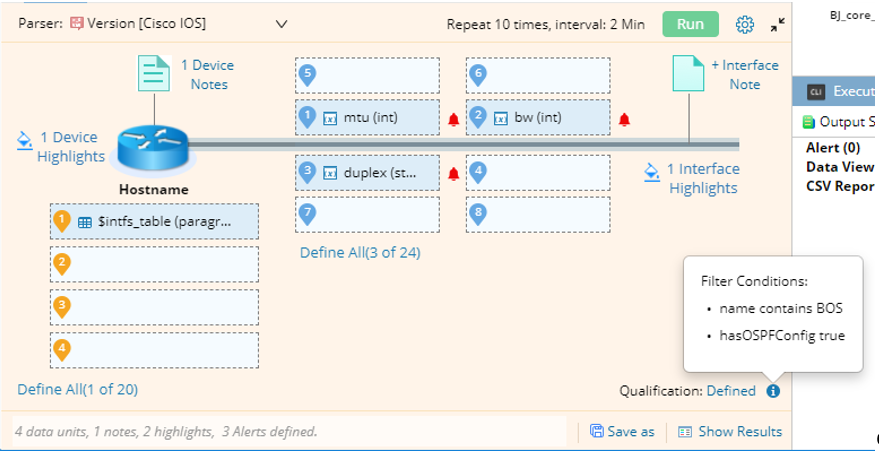The height and width of the screenshot is (452, 879).
Task: Click the alert bell next to duplex
Action: (x=454, y=174)
